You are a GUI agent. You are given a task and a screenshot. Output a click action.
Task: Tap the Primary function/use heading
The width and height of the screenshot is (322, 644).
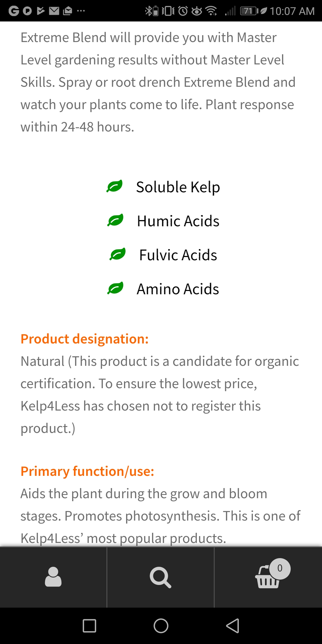(87, 471)
